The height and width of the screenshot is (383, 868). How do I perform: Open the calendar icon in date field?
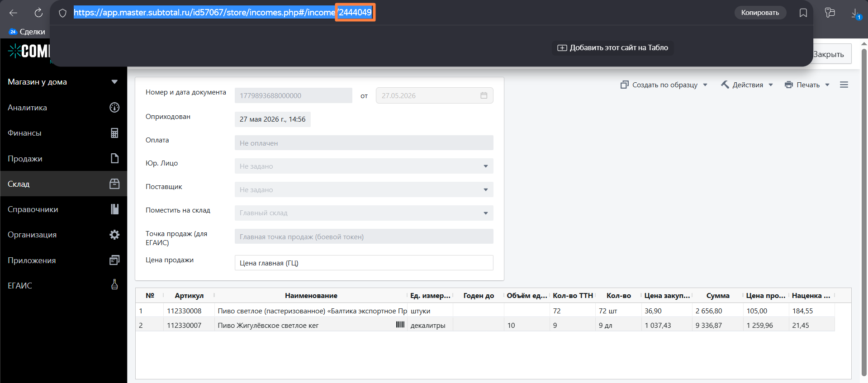(484, 95)
